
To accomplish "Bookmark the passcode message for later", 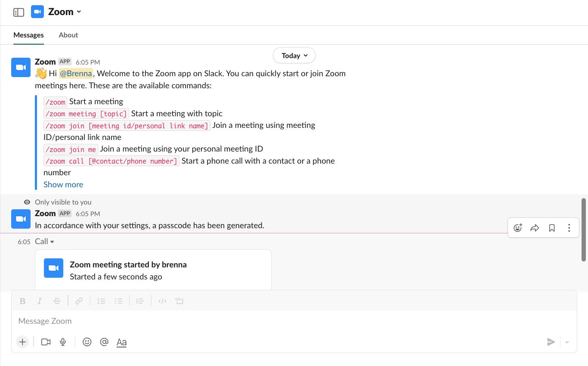I will (x=552, y=228).
